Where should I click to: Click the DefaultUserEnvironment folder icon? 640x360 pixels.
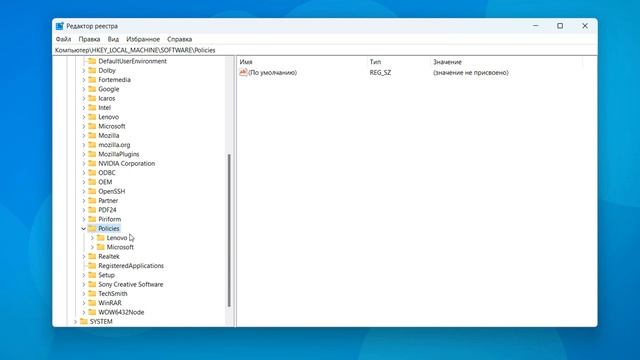92,61
